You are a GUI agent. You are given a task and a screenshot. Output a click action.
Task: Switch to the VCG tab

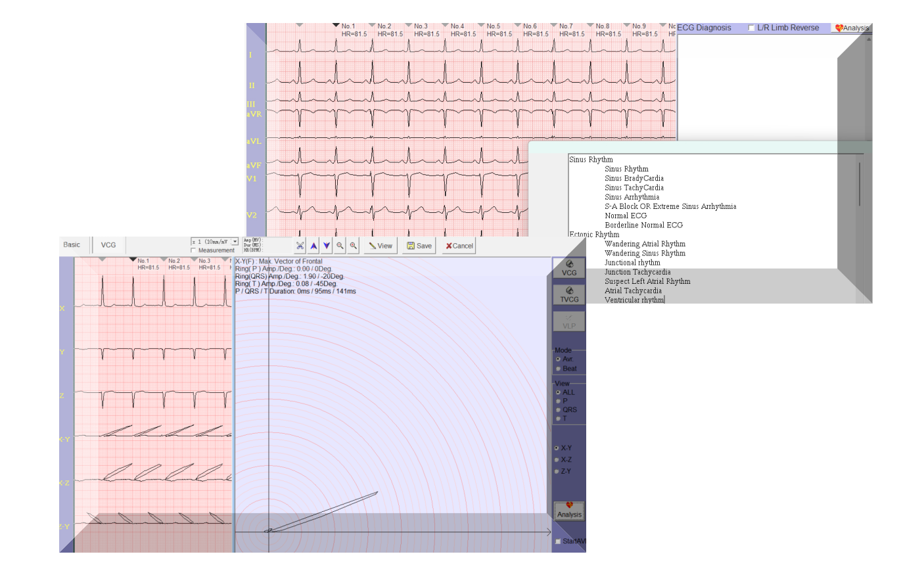coord(108,245)
